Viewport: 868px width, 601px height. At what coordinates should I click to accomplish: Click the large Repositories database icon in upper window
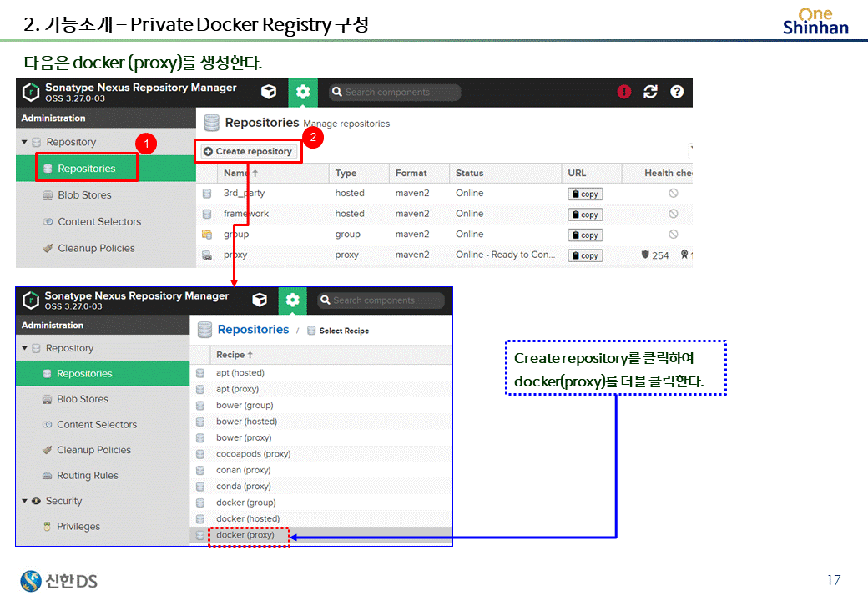[211, 123]
